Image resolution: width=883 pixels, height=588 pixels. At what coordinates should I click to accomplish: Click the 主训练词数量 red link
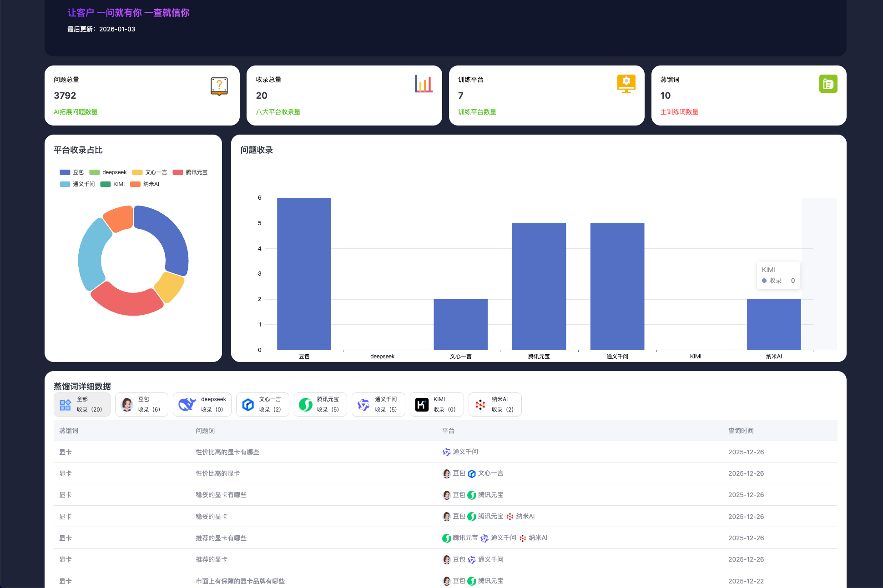pyautogui.click(x=679, y=112)
